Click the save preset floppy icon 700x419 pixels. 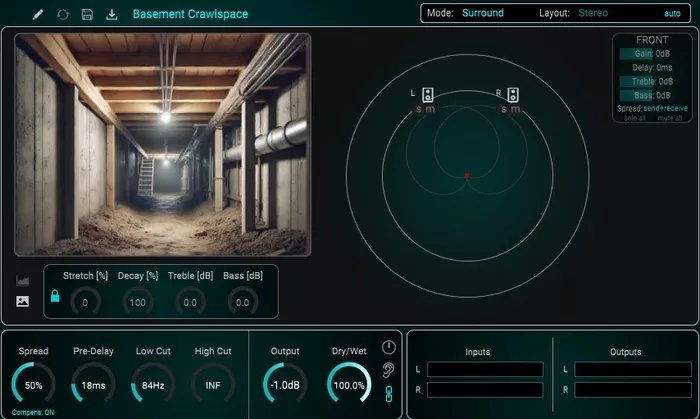click(x=87, y=14)
